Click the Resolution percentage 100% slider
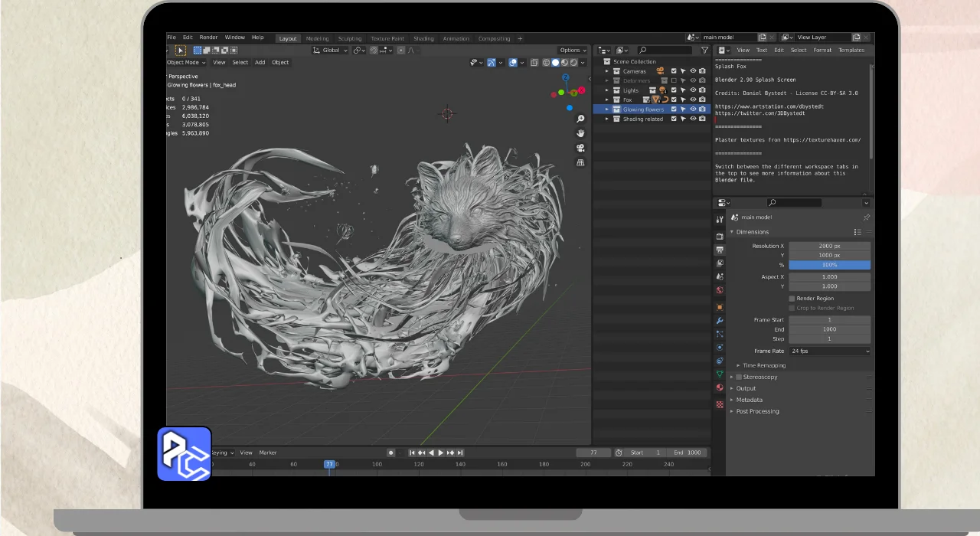 coord(830,265)
